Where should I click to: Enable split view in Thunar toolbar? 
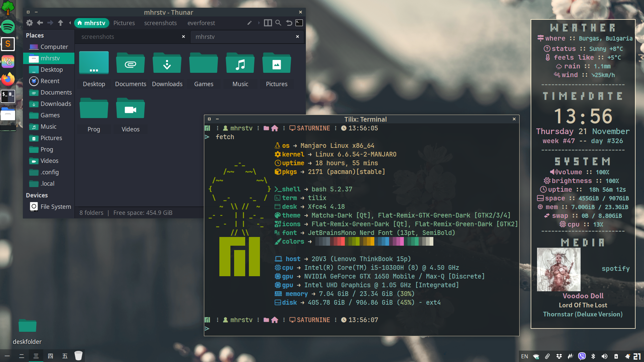(x=268, y=23)
